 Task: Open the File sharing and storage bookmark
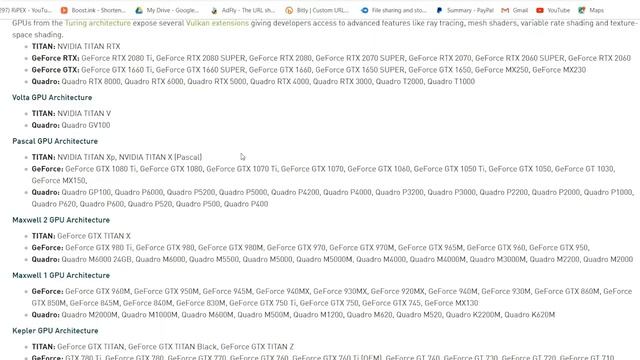[x=393, y=10]
